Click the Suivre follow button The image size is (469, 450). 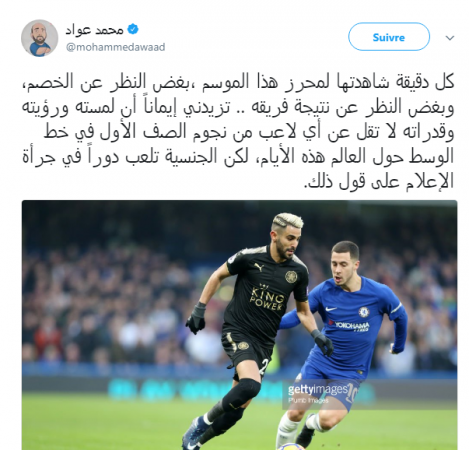389,37
